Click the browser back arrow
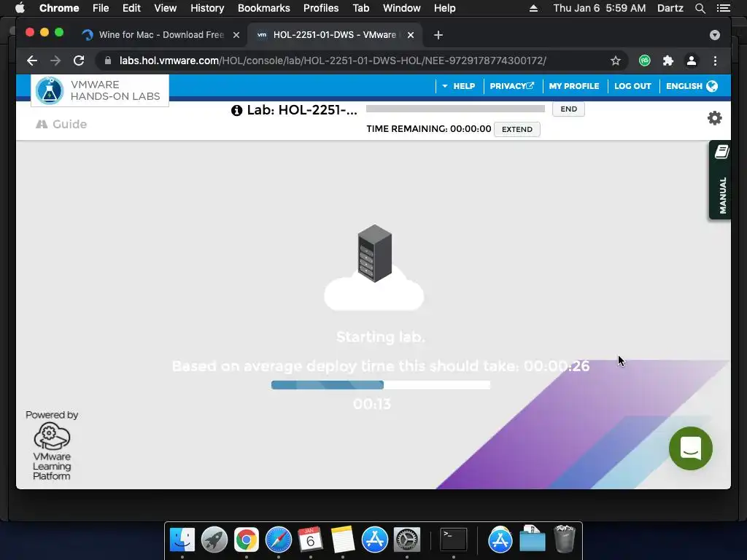This screenshot has height=560, width=747. (32, 61)
